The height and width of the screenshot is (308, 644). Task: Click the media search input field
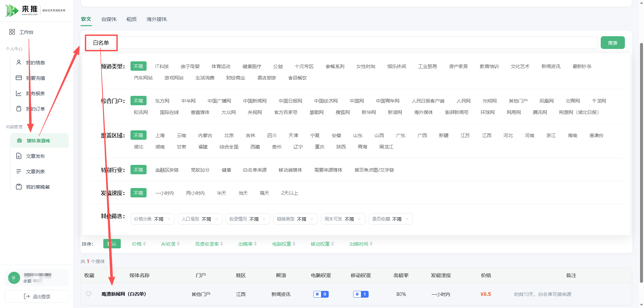tap(342, 43)
